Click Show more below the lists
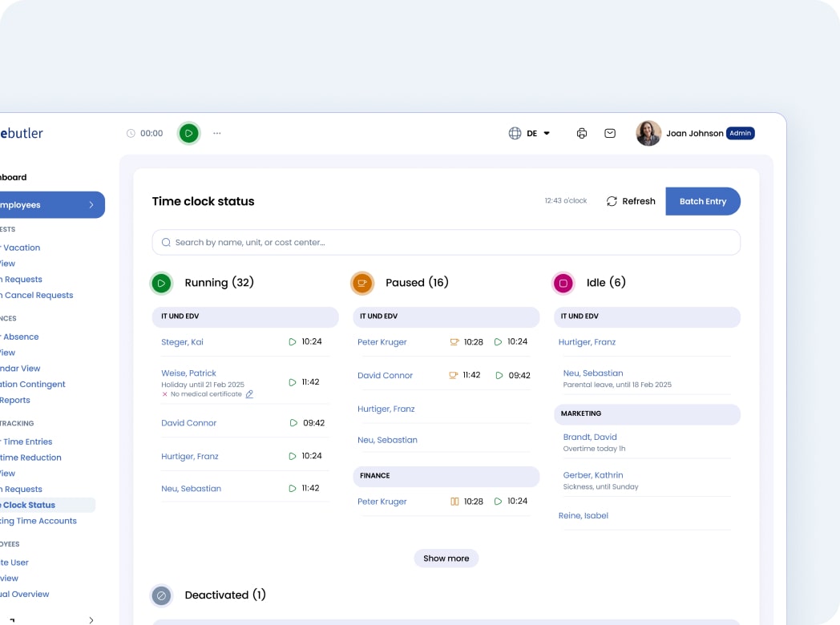 click(x=446, y=558)
